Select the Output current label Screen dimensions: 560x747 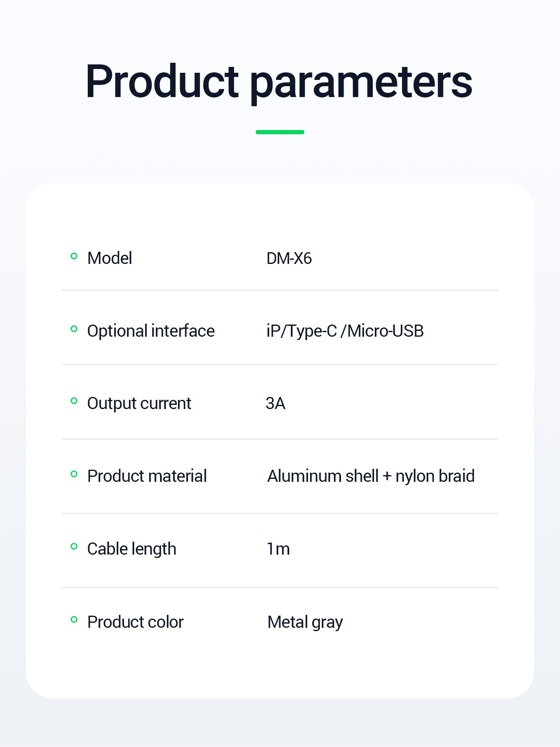coord(139,404)
